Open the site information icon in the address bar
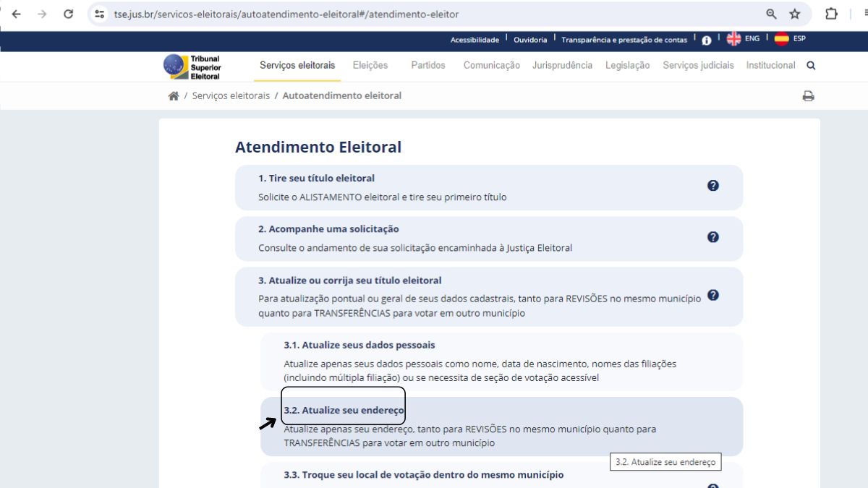The width and height of the screenshot is (868, 488). pyautogui.click(x=100, y=14)
